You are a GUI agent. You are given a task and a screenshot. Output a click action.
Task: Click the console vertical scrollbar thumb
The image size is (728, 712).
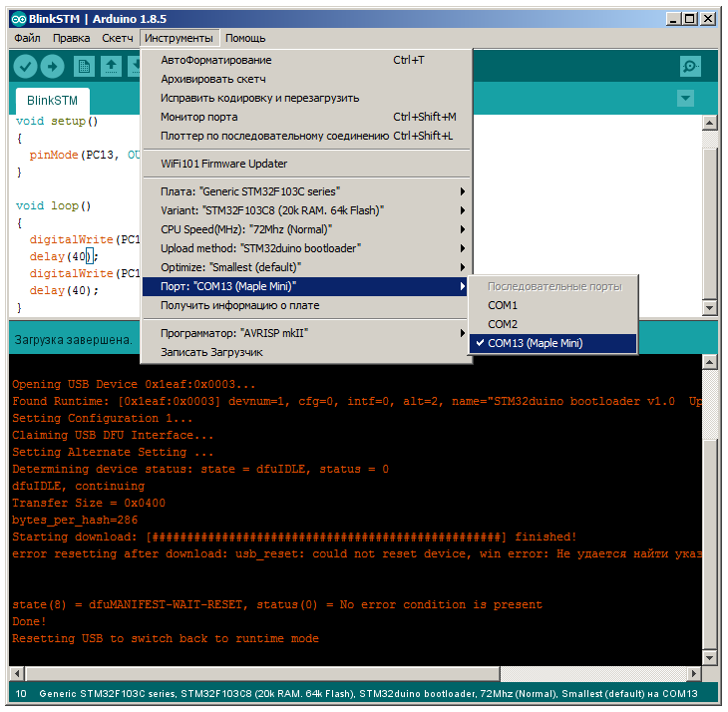click(x=709, y=544)
